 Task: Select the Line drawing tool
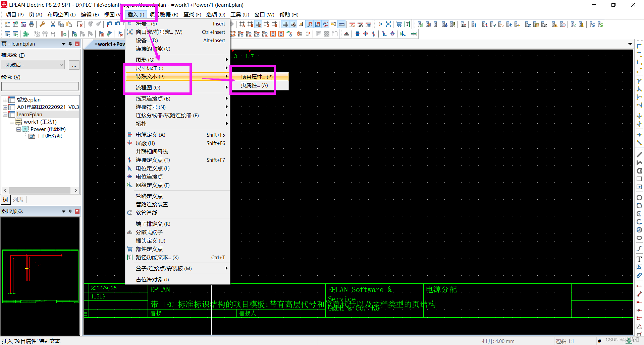(639, 155)
